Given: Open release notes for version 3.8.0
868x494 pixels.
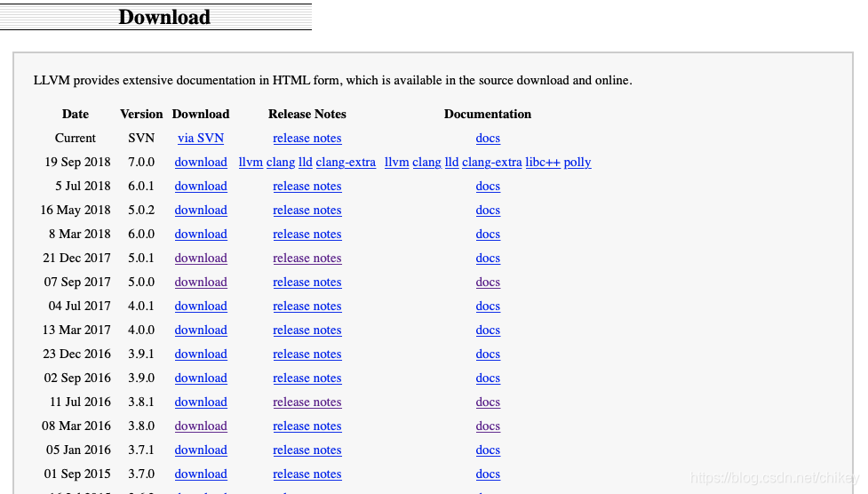Looking at the screenshot, I should pyautogui.click(x=307, y=426).
